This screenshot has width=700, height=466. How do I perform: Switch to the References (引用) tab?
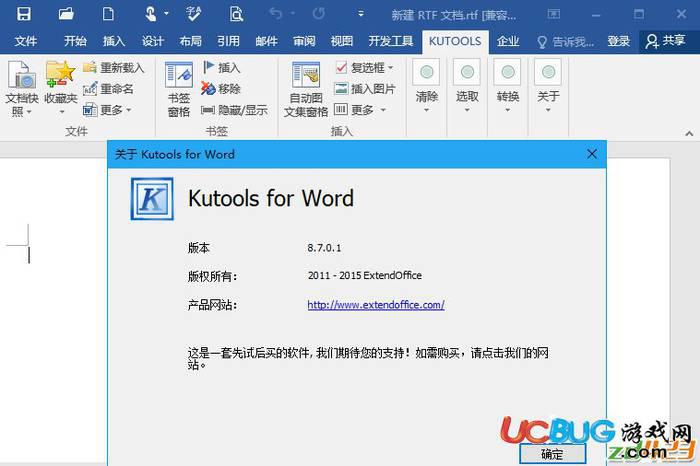(229, 42)
